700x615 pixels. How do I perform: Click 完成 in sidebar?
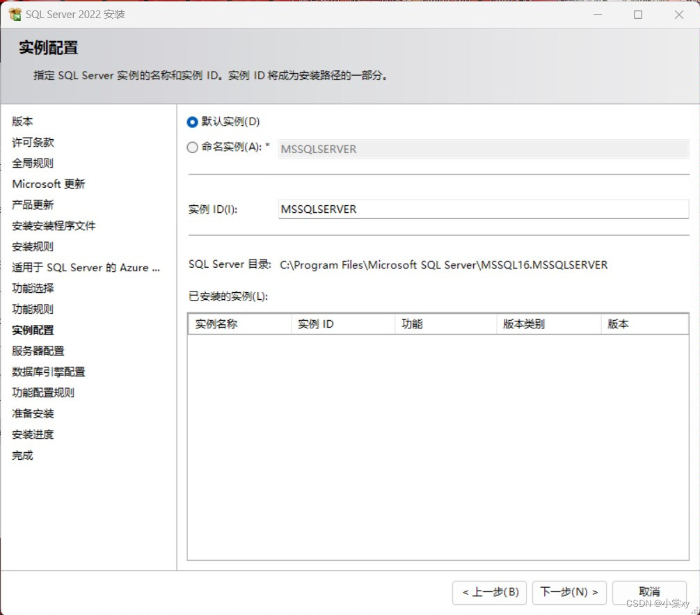(22, 456)
